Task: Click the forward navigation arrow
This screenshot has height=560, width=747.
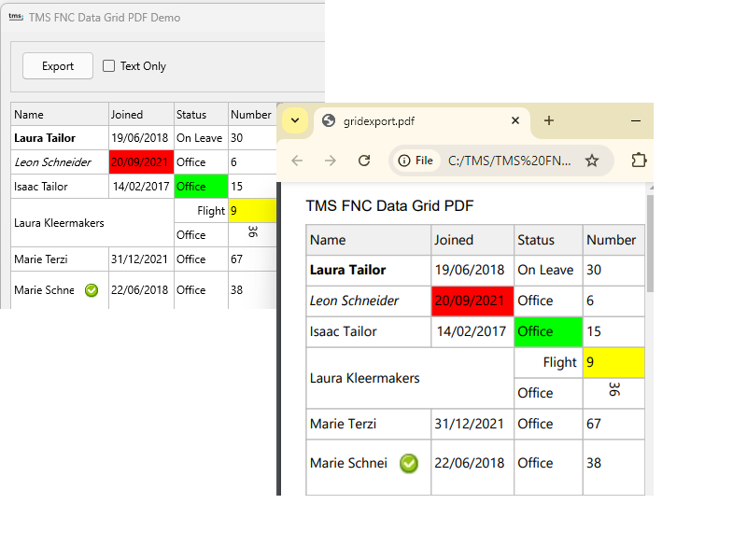Action: click(x=331, y=161)
